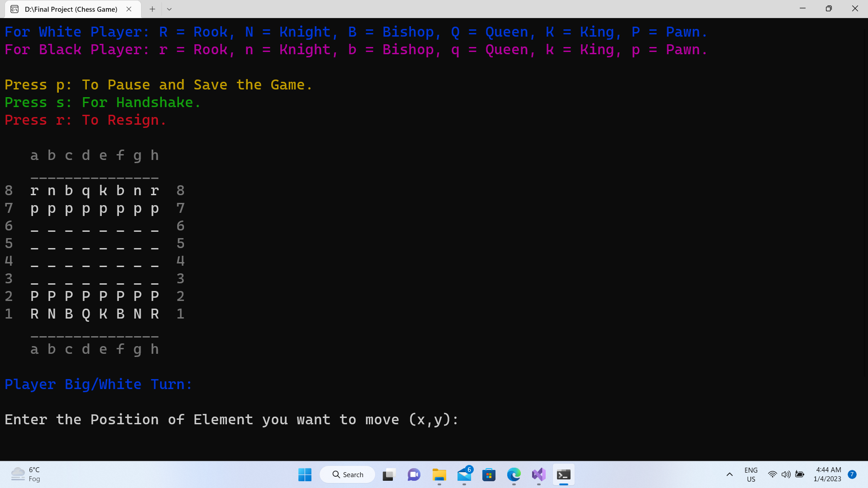Click the notification count badge
Image resolution: width=868 pixels, height=488 pixels.
click(x=852, y=474)
